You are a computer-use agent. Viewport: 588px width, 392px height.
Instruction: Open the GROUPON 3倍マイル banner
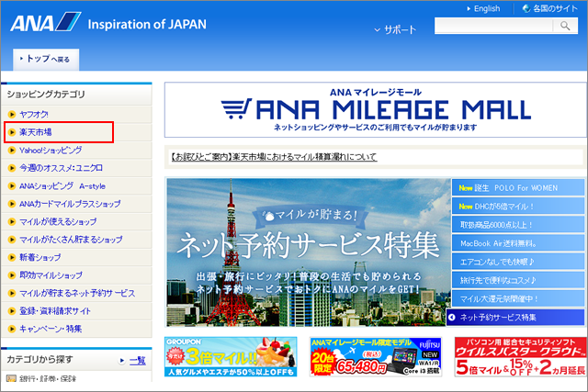tap(231, 357)
